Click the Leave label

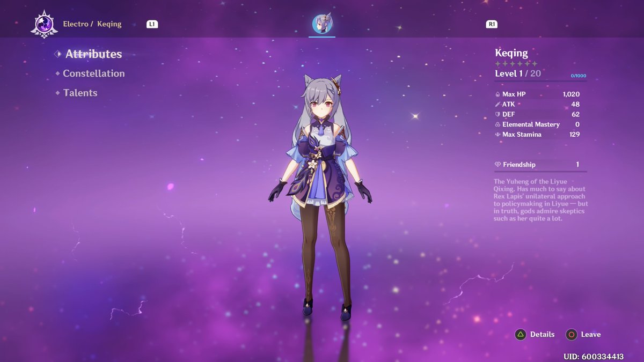click(591, 334)
